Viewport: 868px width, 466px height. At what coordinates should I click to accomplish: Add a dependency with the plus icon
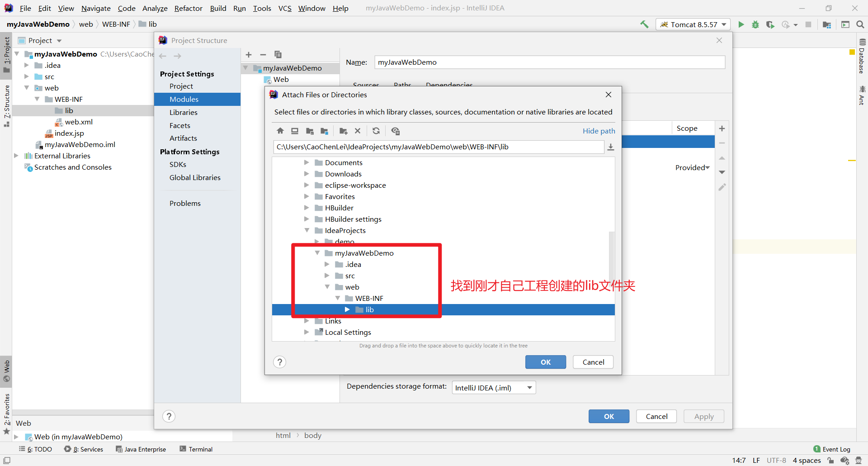point(722,128)
